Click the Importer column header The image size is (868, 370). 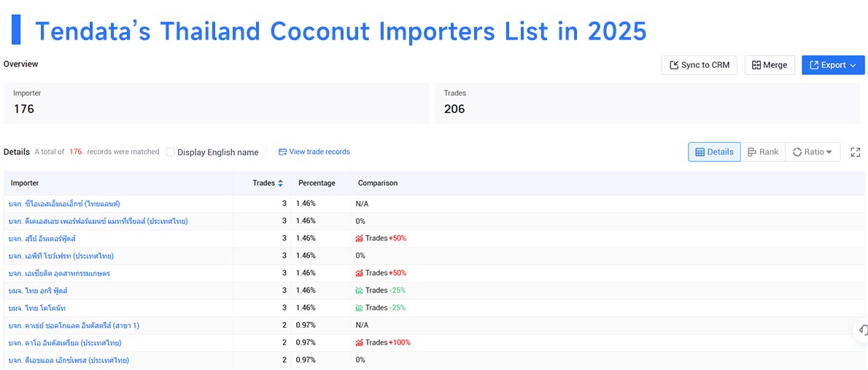(24, 182)
